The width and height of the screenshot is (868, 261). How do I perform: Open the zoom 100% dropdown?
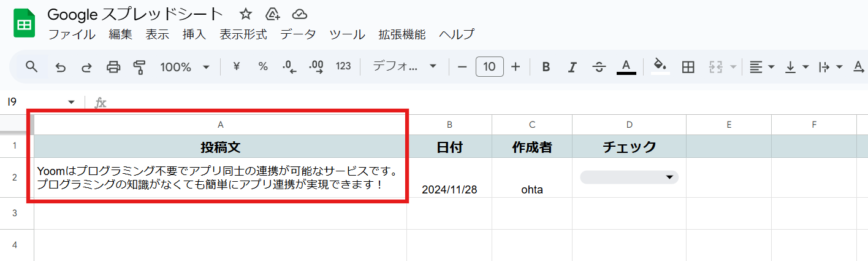coord(185,67)
